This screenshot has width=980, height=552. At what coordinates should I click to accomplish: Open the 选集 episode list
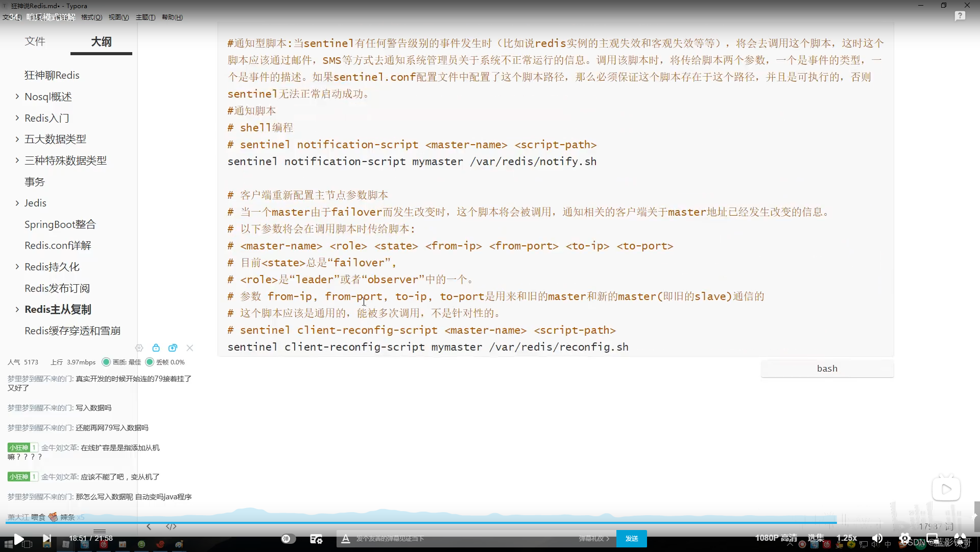point(816,538)
